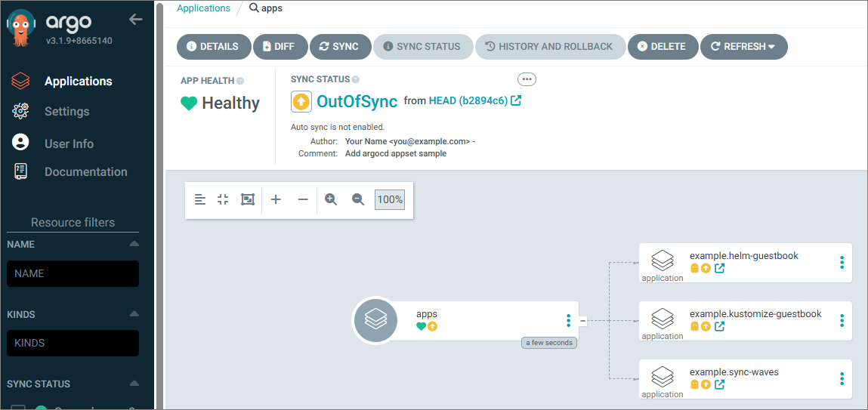868x410 pixels.
Task: Collapse apps children with the minus toggle
Action: pos(582,321)
